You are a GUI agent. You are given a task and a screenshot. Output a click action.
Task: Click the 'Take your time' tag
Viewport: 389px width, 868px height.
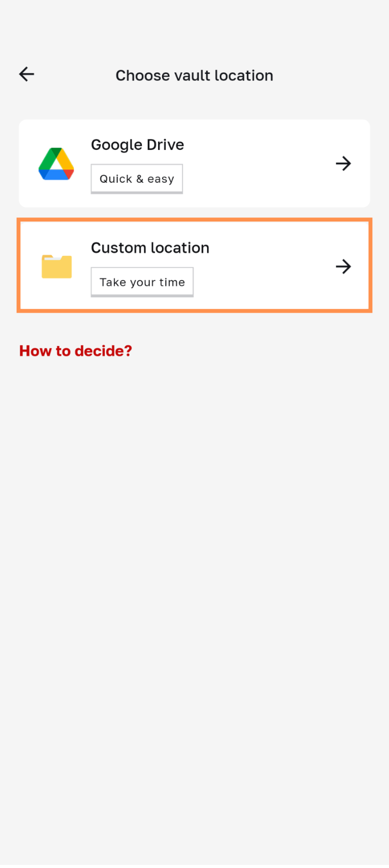click(x=142, y=282)
